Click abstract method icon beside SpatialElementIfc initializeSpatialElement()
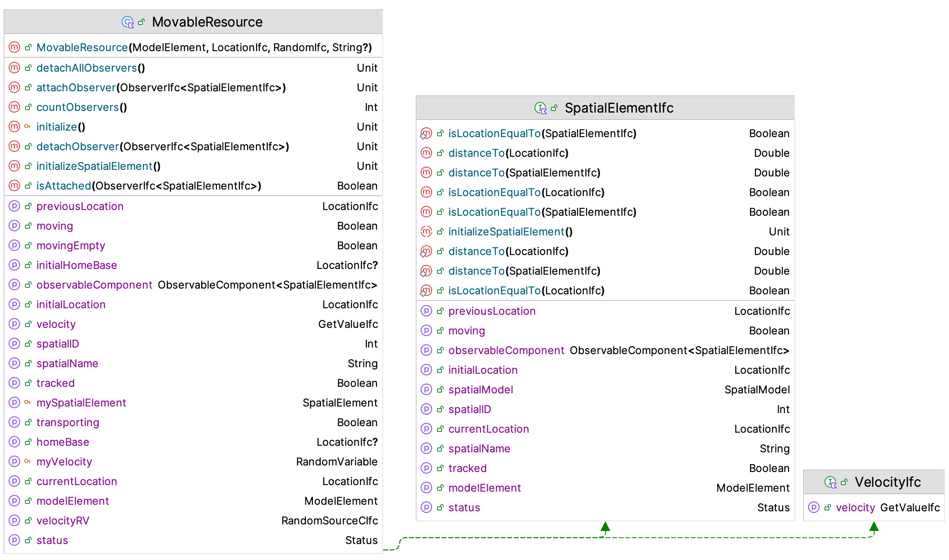949x560 pixels. [x=426, y=231]
